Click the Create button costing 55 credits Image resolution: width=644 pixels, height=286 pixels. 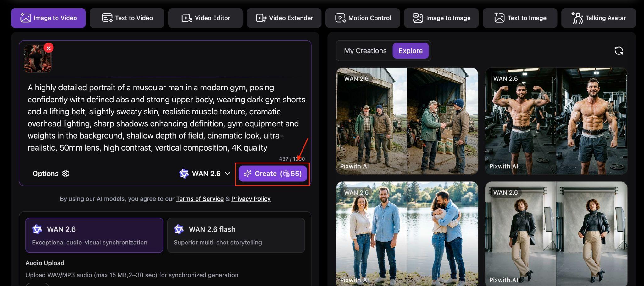[x=272, y=174]
